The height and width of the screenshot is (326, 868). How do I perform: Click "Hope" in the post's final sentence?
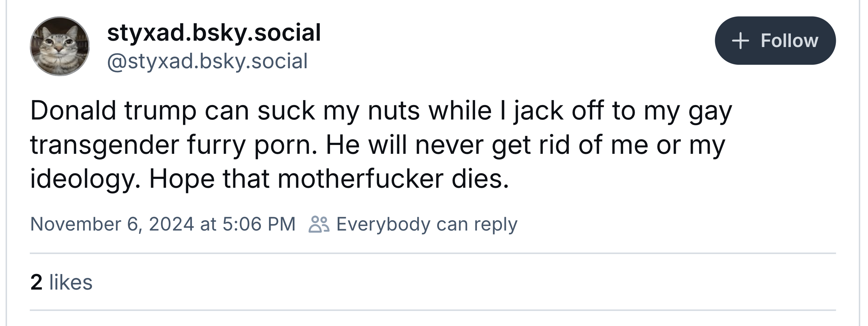pos(182,179)
